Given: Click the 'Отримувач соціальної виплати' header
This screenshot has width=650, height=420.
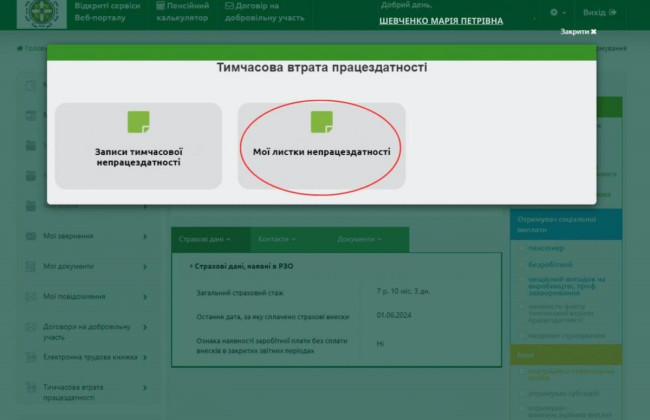Looking at the screenshot, I should pyautogui.click(x=566, y=224).
